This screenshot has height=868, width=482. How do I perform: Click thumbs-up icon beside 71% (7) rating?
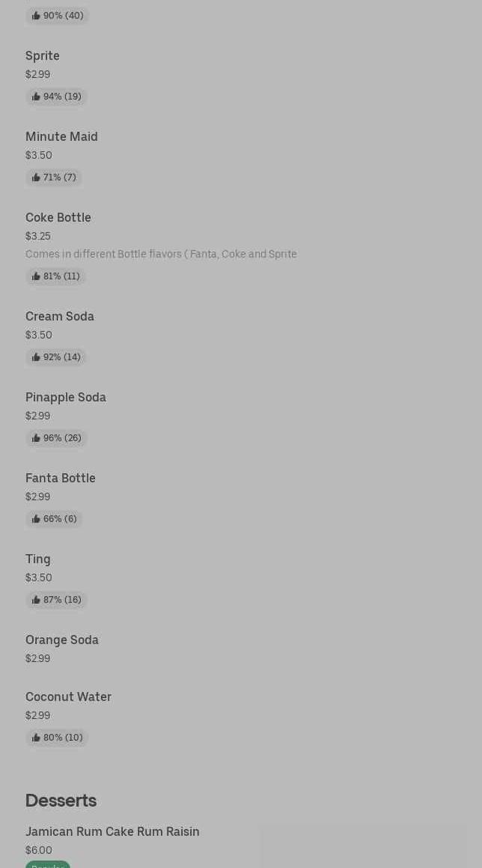(36, 177)
